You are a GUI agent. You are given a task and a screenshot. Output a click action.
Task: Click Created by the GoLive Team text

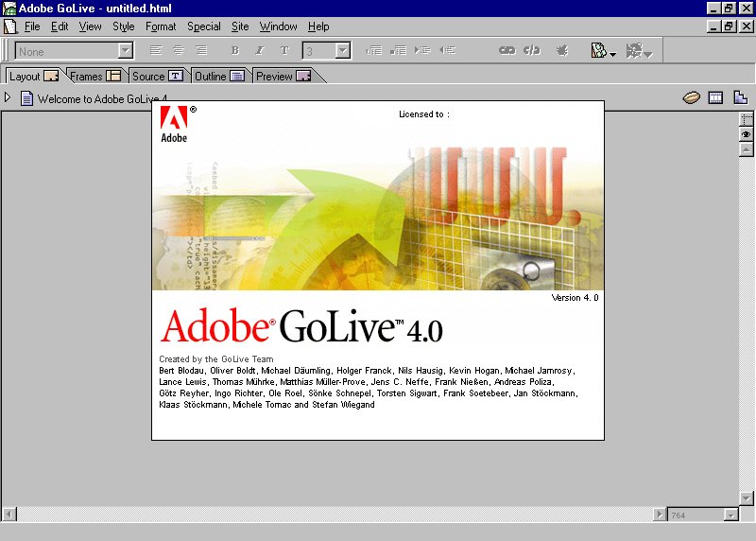(x=216, y=359)
